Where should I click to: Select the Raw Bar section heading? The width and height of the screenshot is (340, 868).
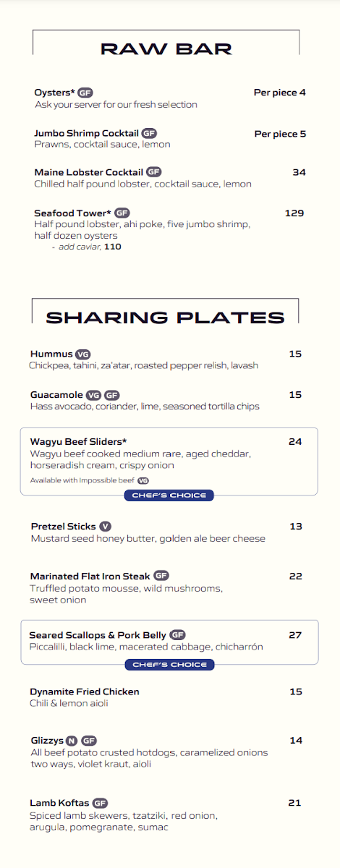[x=166, y=49]
